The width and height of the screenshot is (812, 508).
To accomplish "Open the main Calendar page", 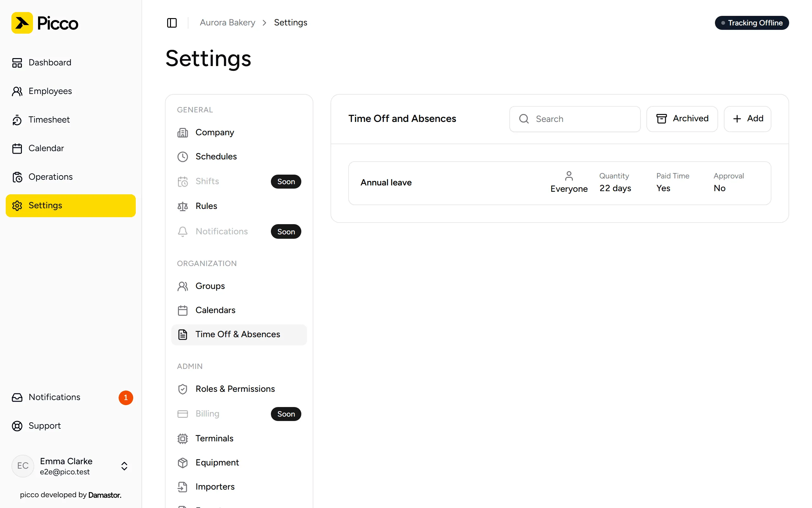I will point(70,148).
